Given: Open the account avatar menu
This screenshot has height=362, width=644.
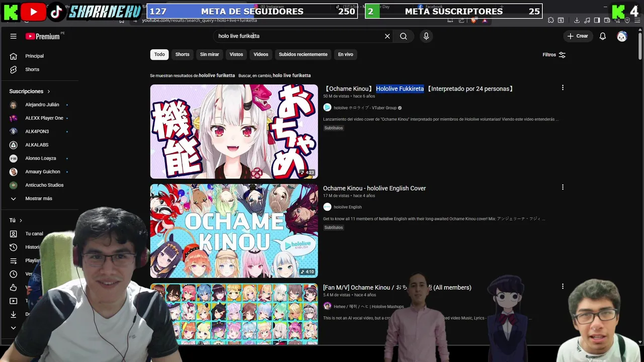Looking at the screenshot, I should [x=622, y=36].
